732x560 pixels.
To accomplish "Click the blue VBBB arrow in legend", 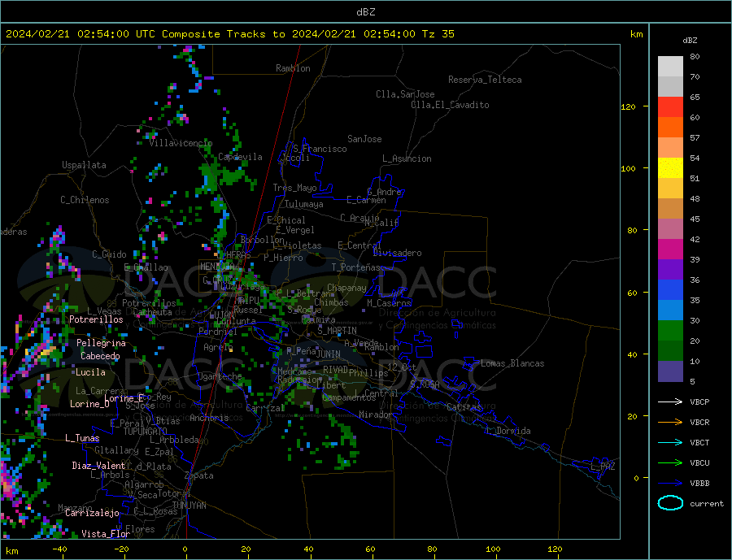I will tap(670, 484).
